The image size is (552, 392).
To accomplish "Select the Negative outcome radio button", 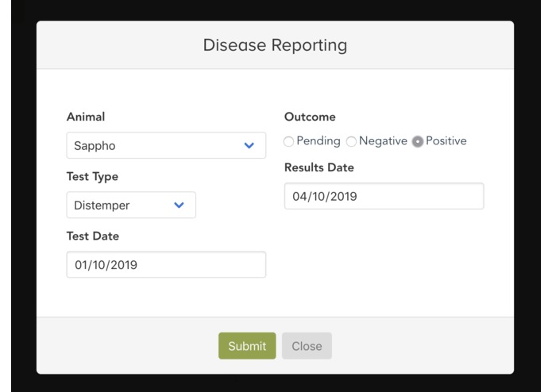I will [351, 141].
